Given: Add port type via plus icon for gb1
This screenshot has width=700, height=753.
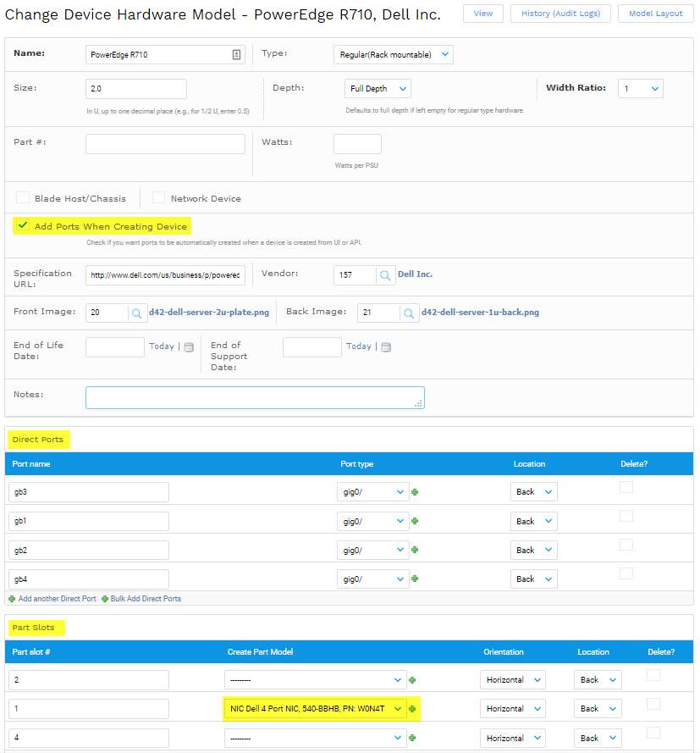Looking at the screenshot, I should point(415,521).
